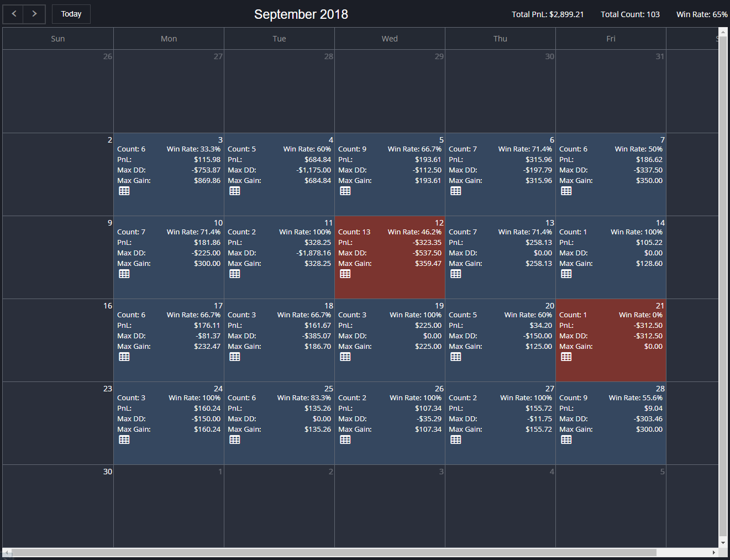Click Max DD -$35.29 on September 26
The image size is (730, 560).
coord(429,419)
